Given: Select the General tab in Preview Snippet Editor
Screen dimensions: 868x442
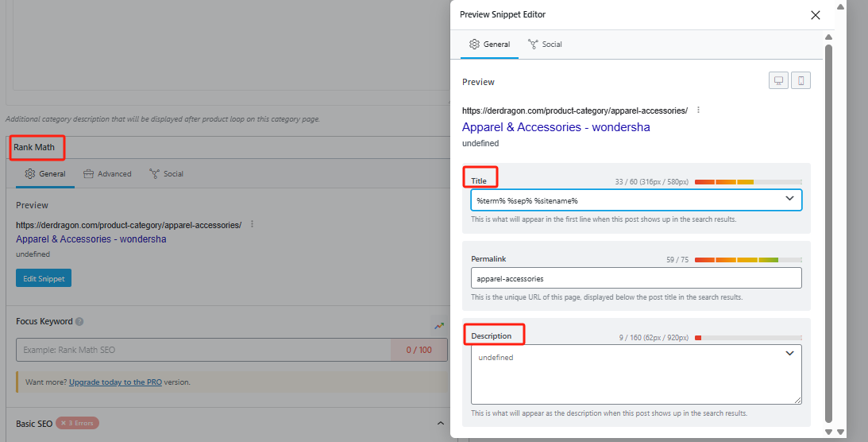Looking at the screenshot, I should point(489,45).
